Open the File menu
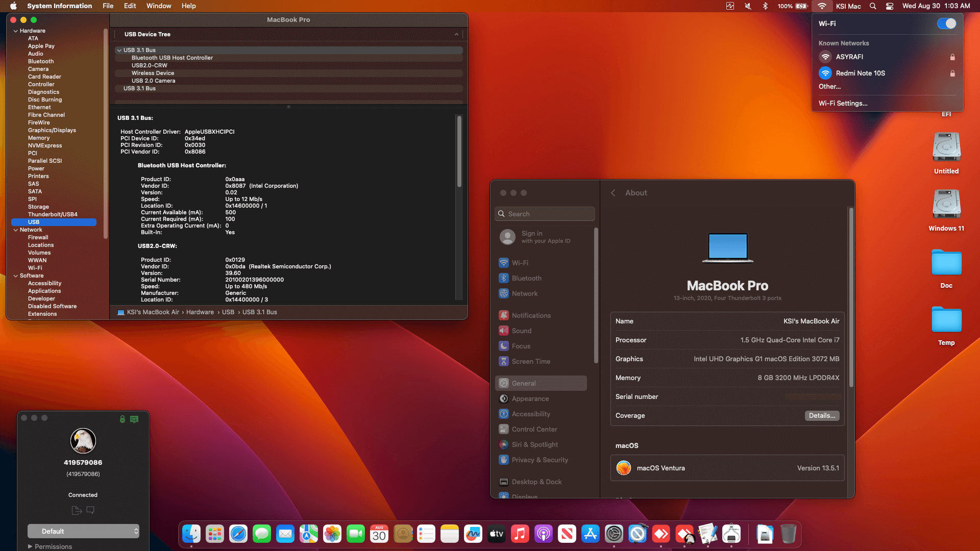 point(108,6)
